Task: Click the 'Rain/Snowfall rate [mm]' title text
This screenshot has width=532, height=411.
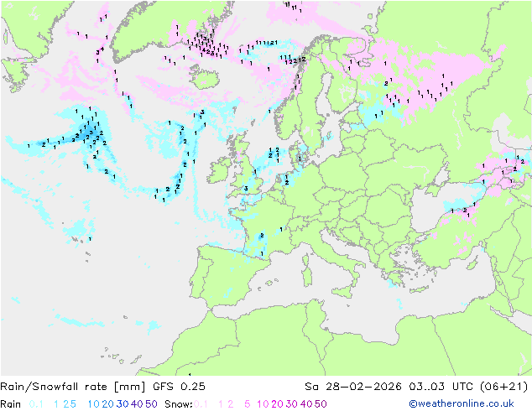Action: [73, 387]
